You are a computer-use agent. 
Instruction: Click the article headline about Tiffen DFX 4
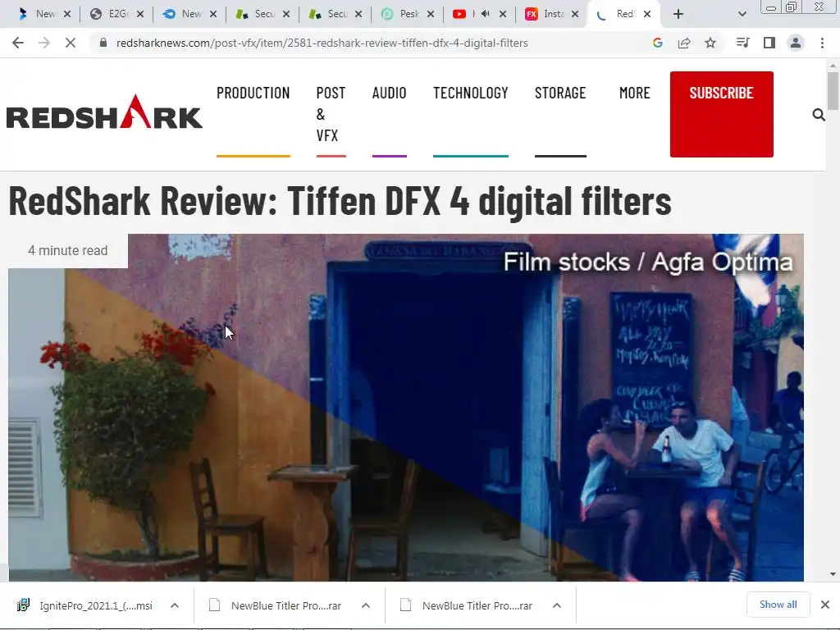point(340,201)
